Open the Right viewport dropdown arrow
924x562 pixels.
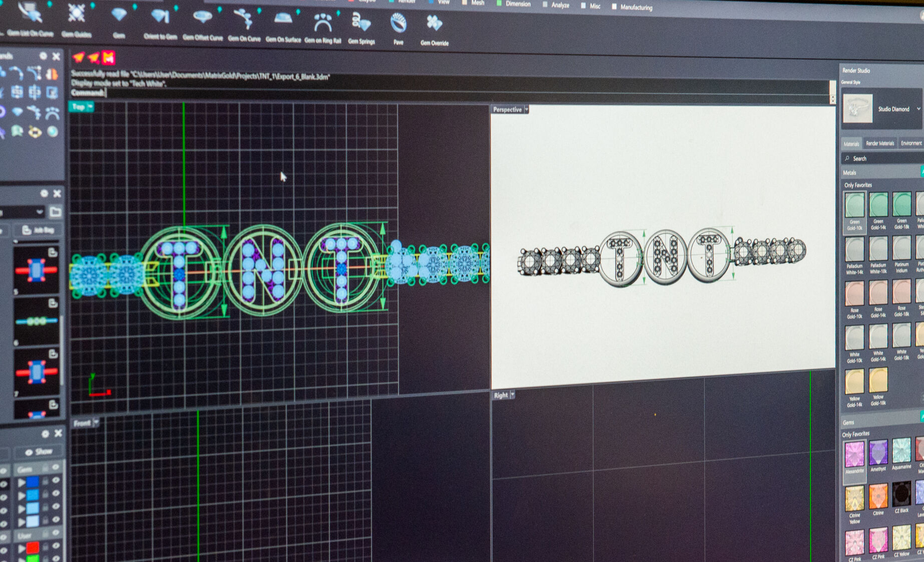(512, 395)
